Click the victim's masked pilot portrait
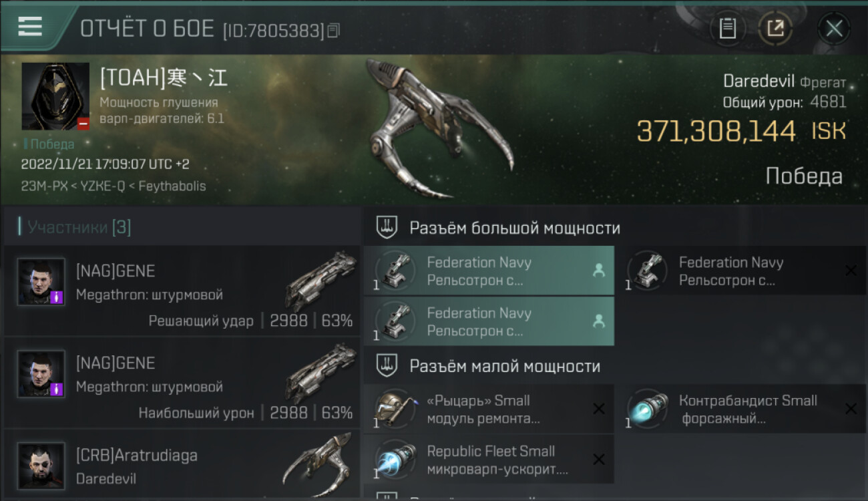Viewport: 868px width, 501px height. coord(55,96)
